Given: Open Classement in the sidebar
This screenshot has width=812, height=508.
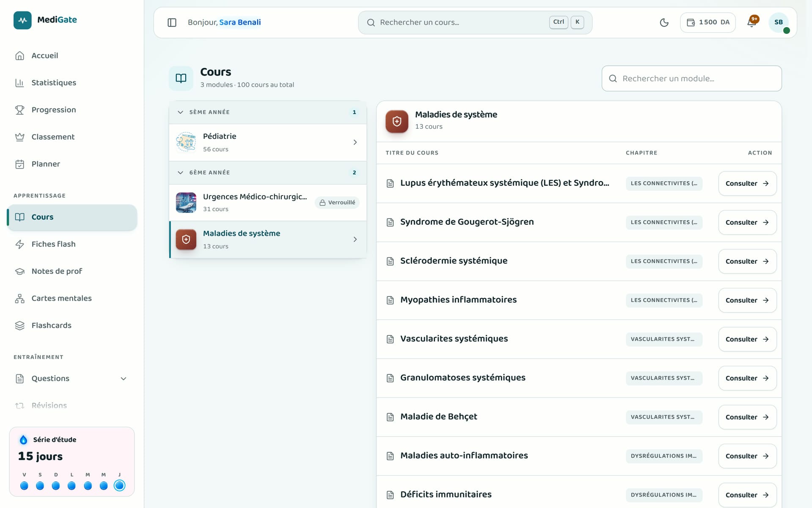Looking at the screenshot, I should (72, 137).
